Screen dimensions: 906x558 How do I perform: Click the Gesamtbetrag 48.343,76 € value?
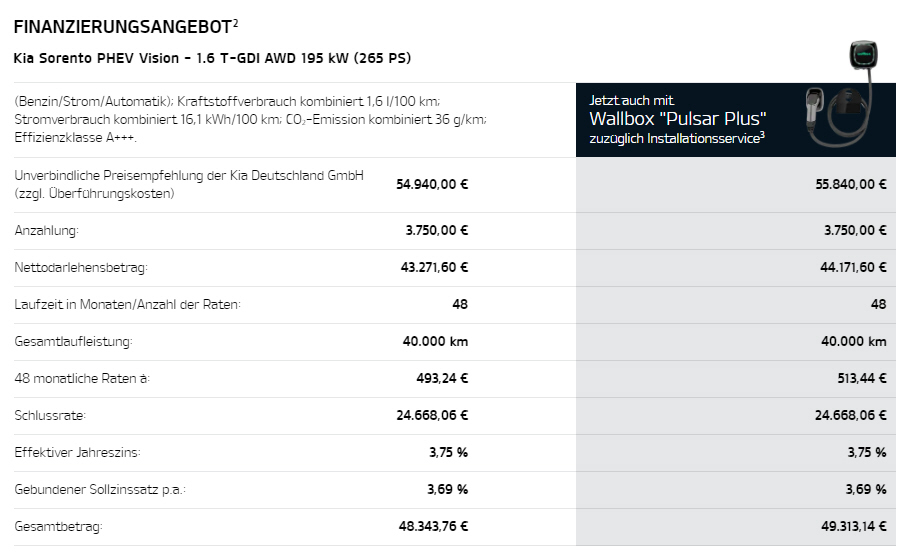pos(433,526)
